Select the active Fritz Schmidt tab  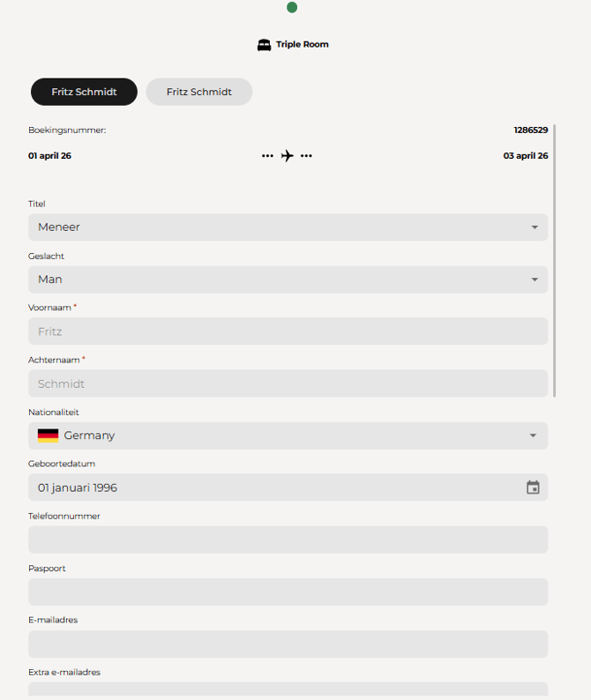pyautogui.click(x=84, y=92)
